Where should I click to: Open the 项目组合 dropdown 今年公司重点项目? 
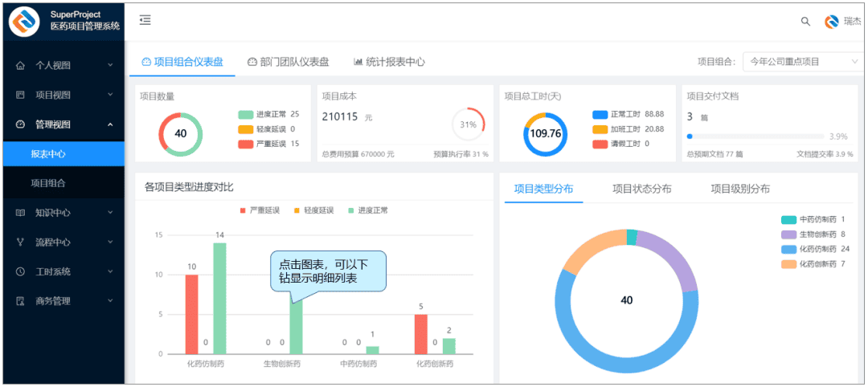[801, 62]
